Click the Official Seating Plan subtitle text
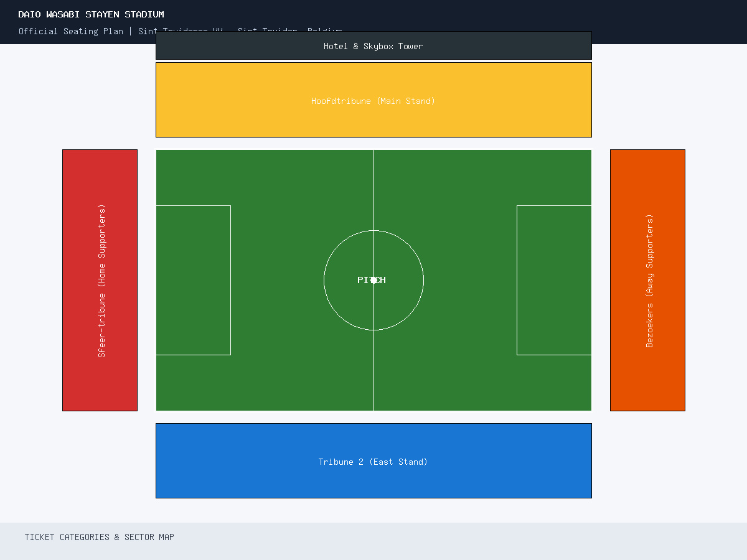This screenshot has height=560, width=747. tap(71, 31)
